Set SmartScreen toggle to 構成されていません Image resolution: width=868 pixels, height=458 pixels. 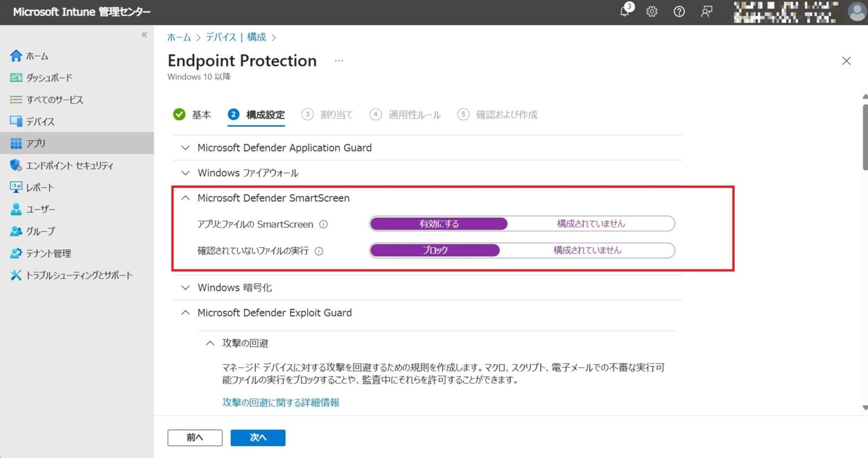pos(591,224)
